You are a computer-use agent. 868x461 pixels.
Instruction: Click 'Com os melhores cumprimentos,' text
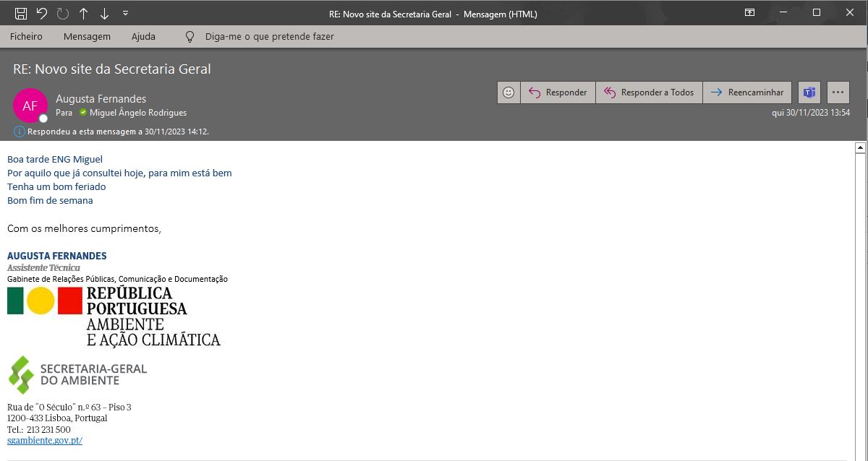(84, 228)
